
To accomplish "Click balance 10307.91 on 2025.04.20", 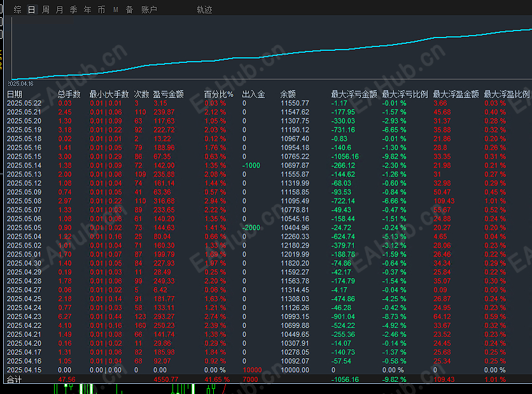I will coord(295,343).
